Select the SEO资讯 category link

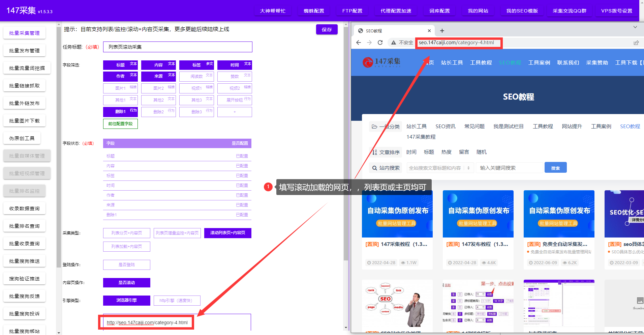445,127
